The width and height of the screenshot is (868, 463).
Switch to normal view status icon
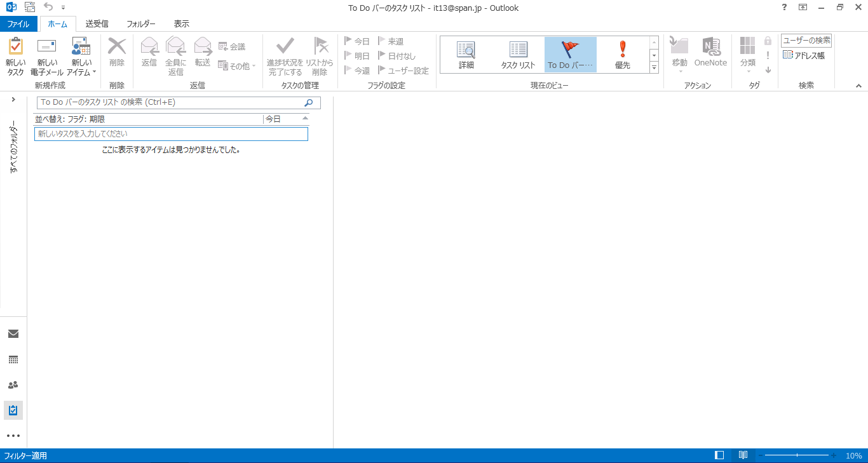coord(719,455)
